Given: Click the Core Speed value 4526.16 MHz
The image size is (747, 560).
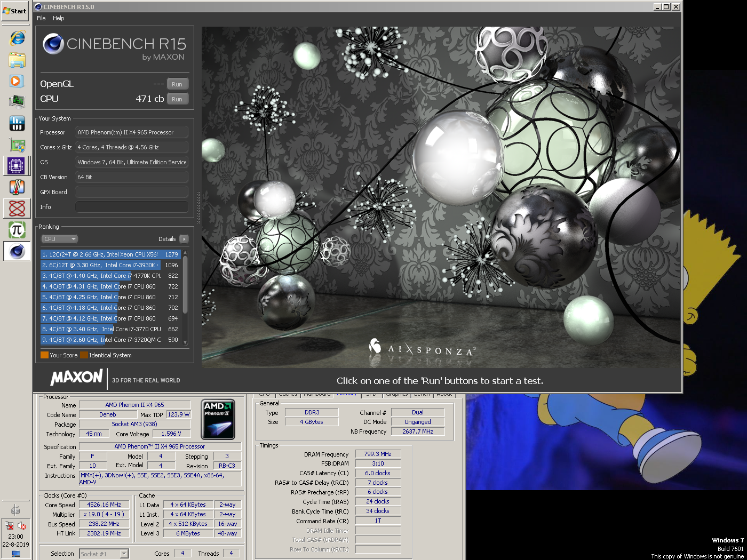Looking at the screenshot, I should click(104, 505).
